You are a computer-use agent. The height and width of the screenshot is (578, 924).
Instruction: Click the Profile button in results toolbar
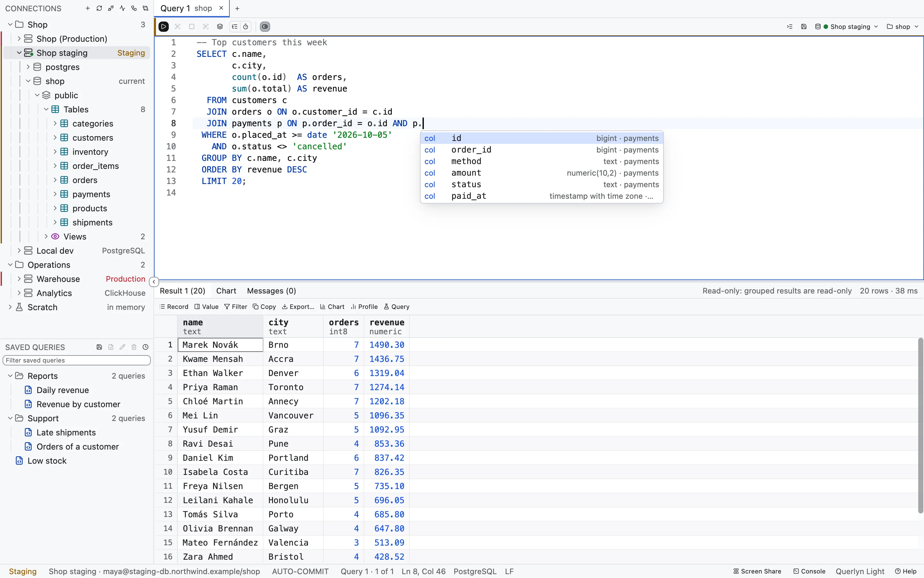[364, 307]
